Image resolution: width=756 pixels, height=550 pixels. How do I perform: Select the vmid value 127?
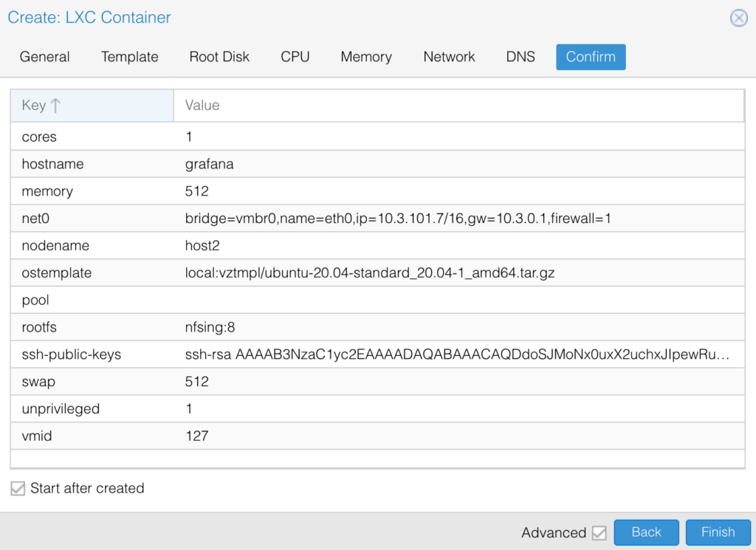[196, 436]
